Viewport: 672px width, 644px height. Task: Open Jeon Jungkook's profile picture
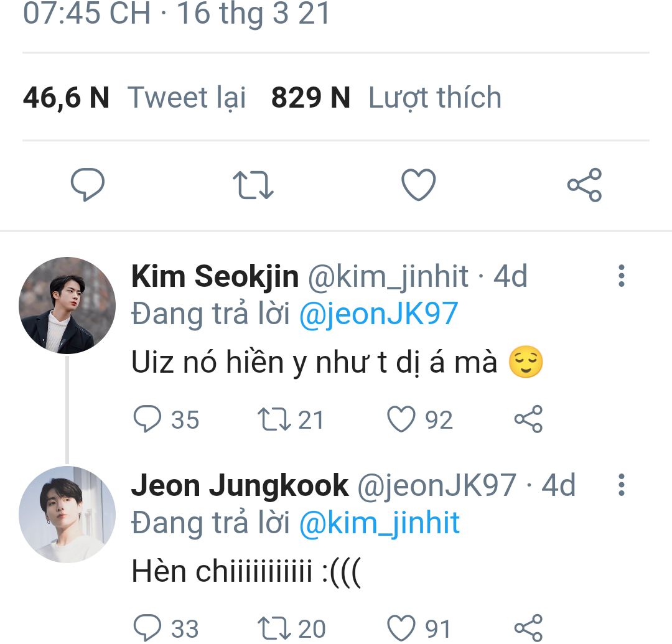click(x=67, y=515)
